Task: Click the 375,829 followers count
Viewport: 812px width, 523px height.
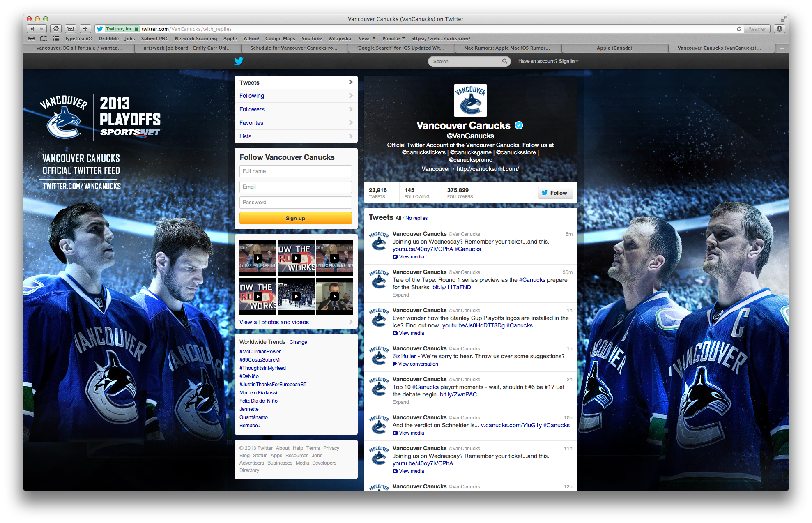Action: pyautogui.click(x=460, y=193)
